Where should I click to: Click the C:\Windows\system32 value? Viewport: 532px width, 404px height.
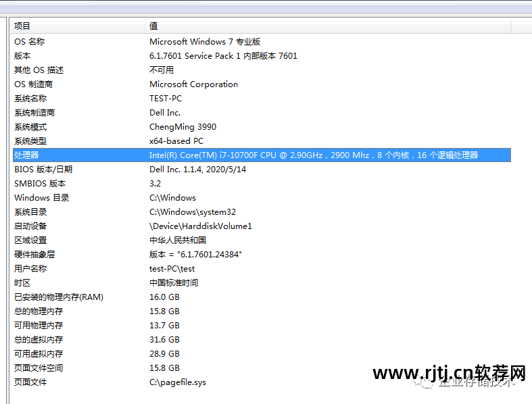click(x=193, y=212)
